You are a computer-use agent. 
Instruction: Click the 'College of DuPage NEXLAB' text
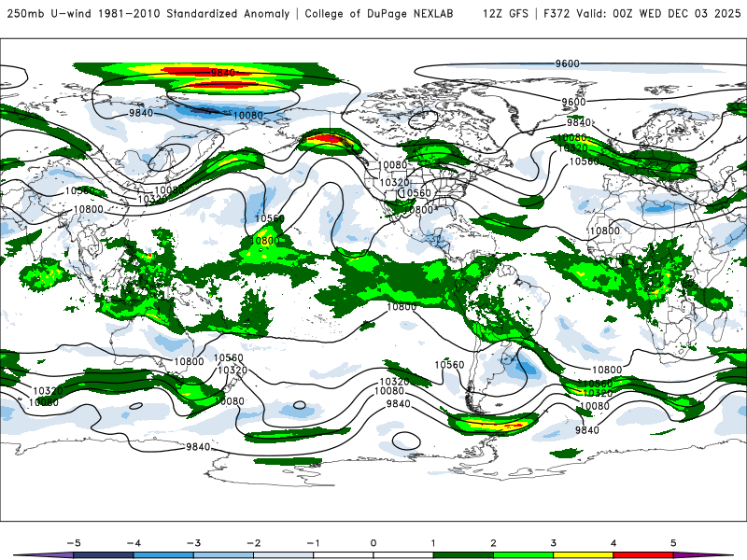tap(379, 14)
